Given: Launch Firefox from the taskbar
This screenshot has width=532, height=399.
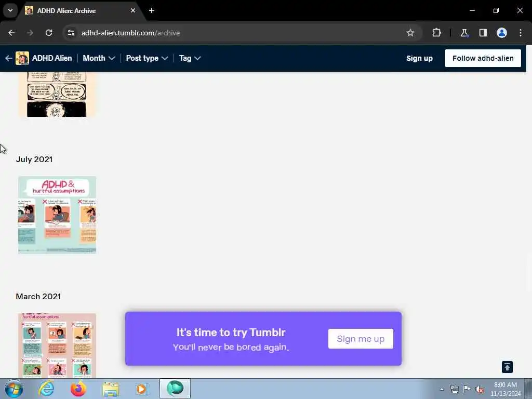Looking at the screenshot, I should tap(78, 389).
